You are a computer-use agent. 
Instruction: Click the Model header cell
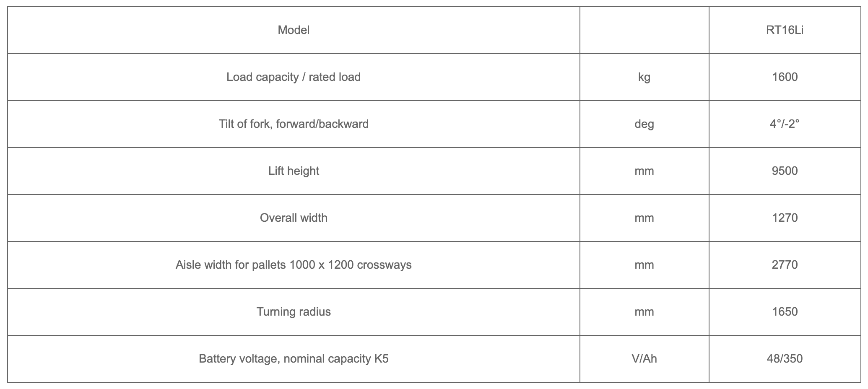coord(294,30)
